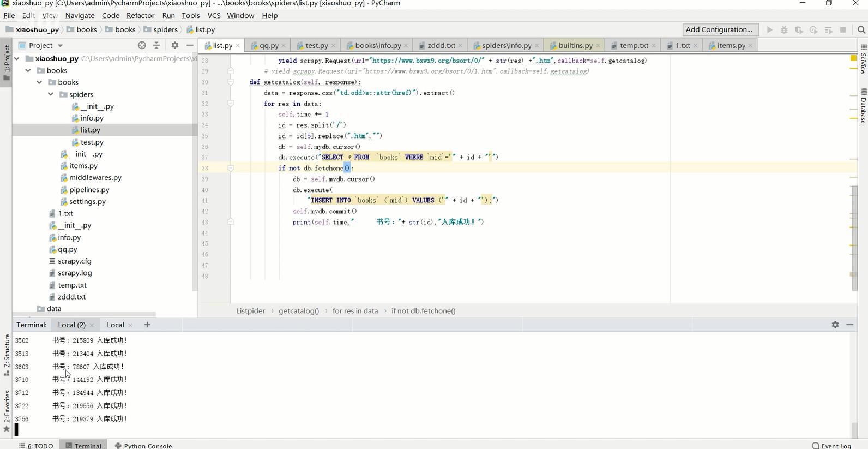The image size is (868, 449).
Task: Hide the Terminal panel with the minus icon
Action: [849, 325]
